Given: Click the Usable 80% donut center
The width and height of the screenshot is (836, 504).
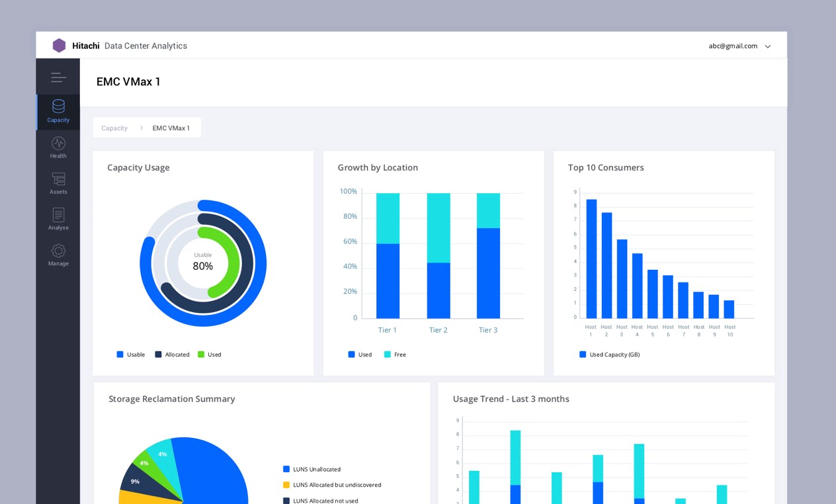Looking at the screenshot, I should pos(203,262).
